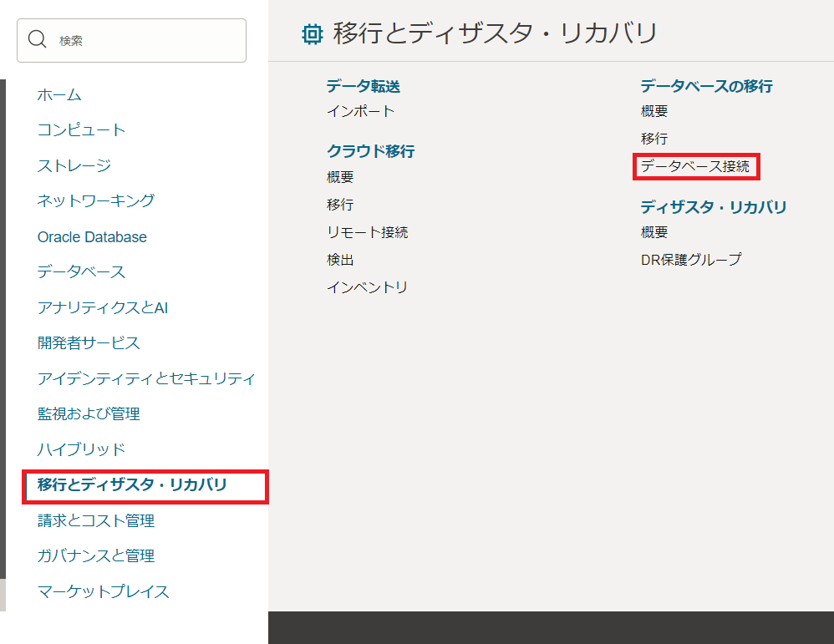Viewport: 834px width, 644px height.
Task: Open the マーケットプレイス category
Action: click(103, 591)
